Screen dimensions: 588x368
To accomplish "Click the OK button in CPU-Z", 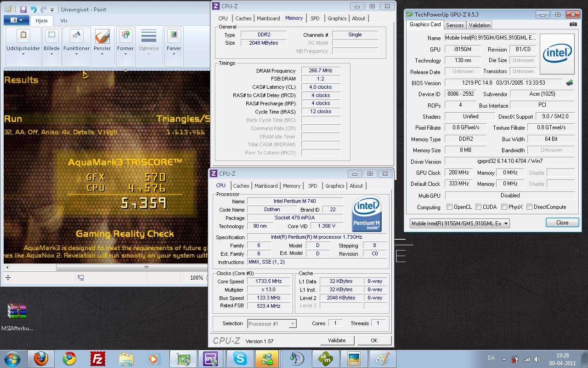I will 374,340.
